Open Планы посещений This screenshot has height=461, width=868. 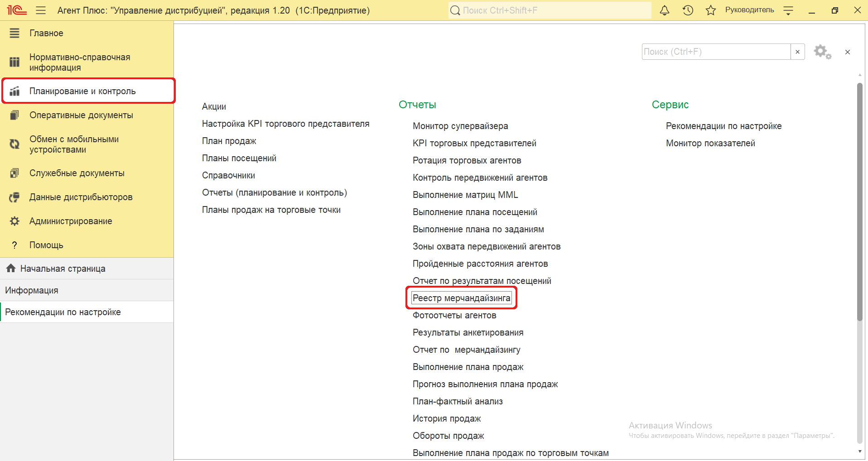pyautogui.click(x=239, y=158)
